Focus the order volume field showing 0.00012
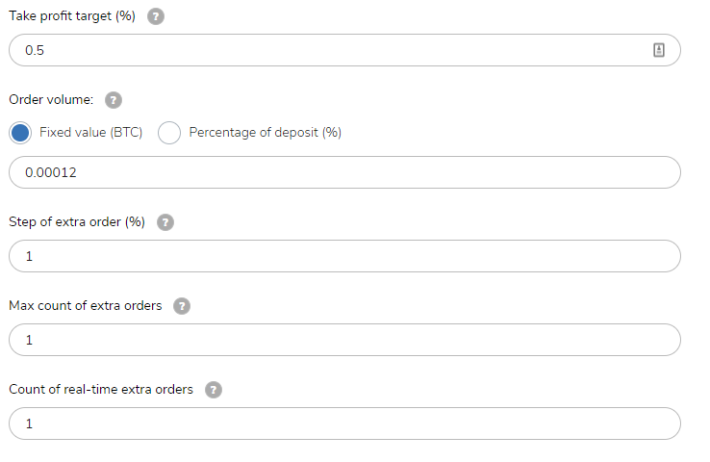This screenshot has width=710, height=462. tap(345, 173)
